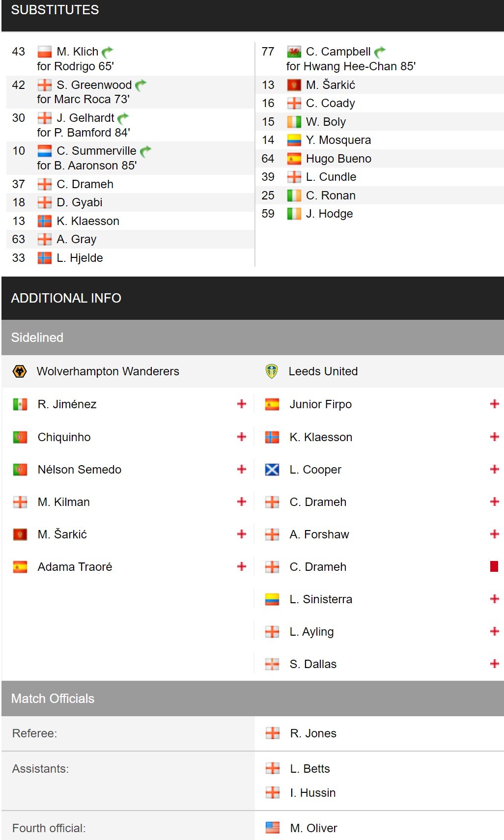Screen dimensions: 504x840
Task: Click the Leeds United club crest
Action: pos(272,371)
